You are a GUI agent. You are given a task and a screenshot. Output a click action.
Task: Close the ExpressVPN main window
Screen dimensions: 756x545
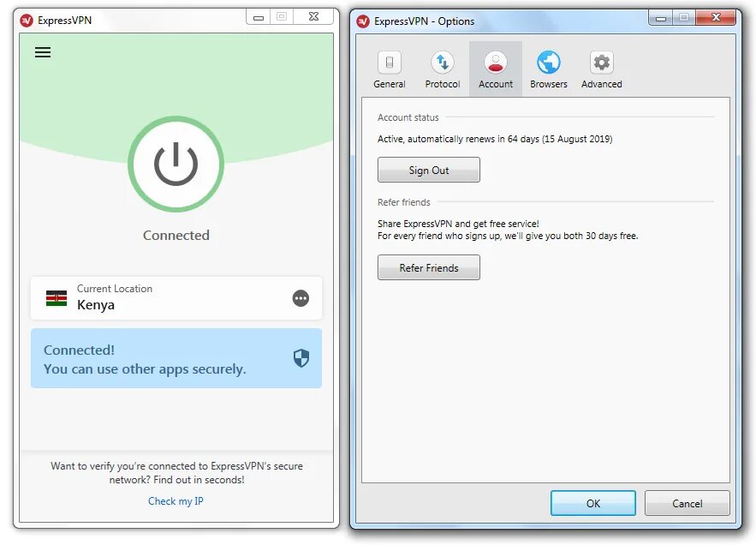coord(313,17)
